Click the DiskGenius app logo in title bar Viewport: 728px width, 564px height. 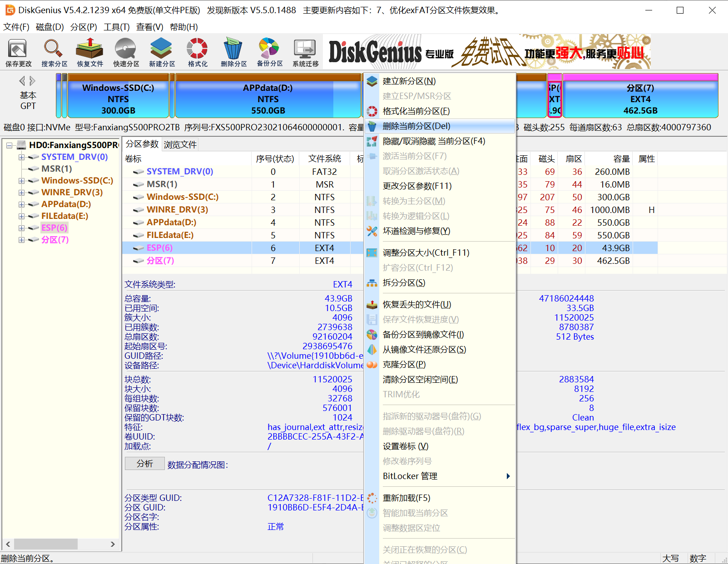coord(10,10)
